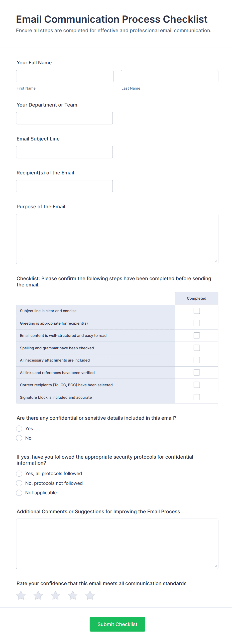Confirm 'All links and references verified' checkbox
The image size is (232, 644).
[197, 373]
